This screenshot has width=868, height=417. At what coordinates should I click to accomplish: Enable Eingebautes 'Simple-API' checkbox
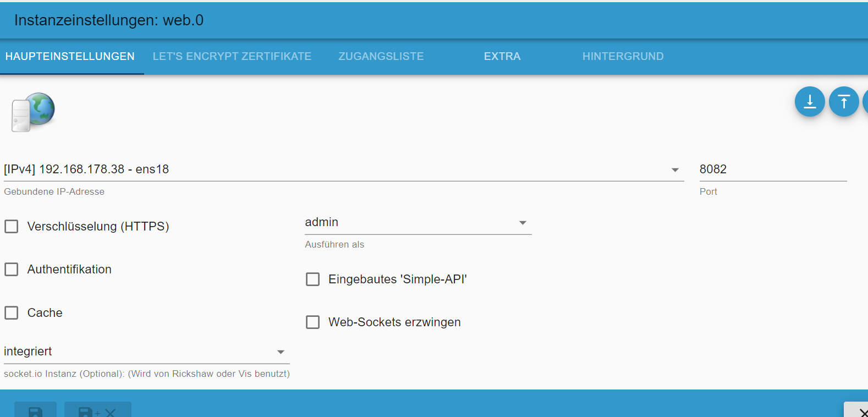313,279
